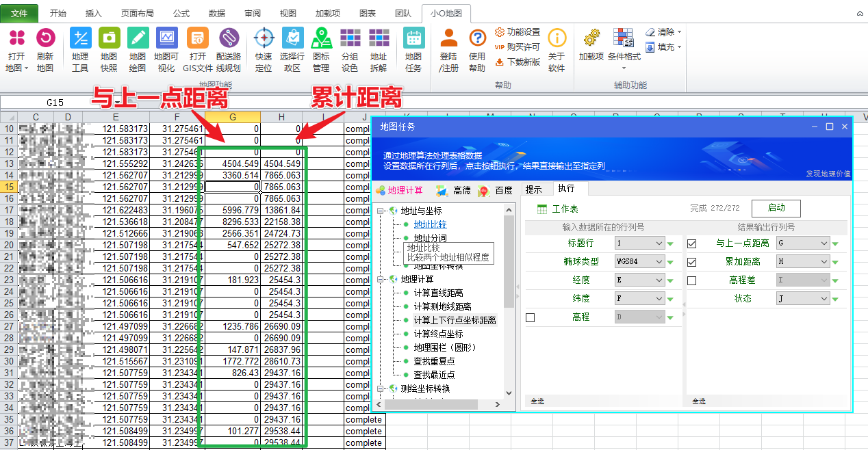The width and height of the screenshot is (868, 450).
Task: Open the 与上一点距离 column G dropdown
Action: click(803, 243)
